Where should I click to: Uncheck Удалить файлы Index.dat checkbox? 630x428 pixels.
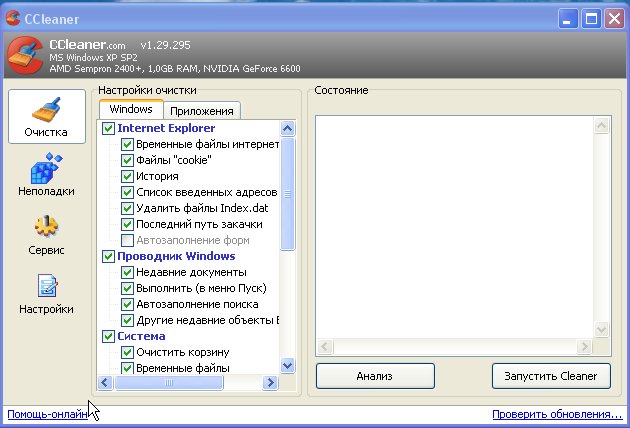point(127,209)
